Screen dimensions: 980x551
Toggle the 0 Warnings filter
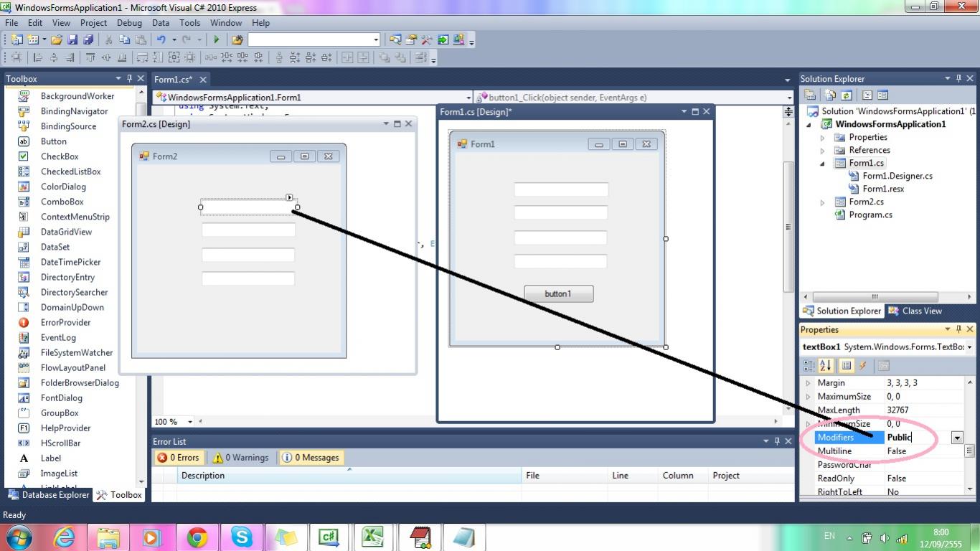pyautogui.click(x=240, y=458)
